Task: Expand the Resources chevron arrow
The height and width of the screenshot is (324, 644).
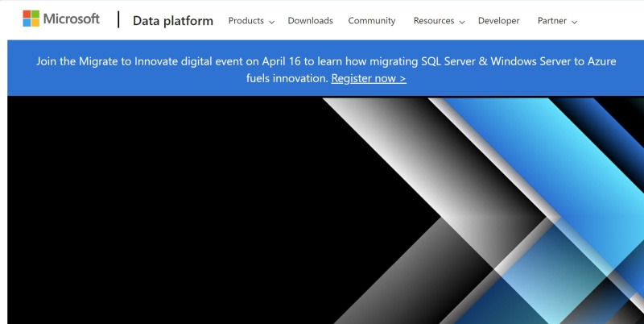Action: coord(461,23)
